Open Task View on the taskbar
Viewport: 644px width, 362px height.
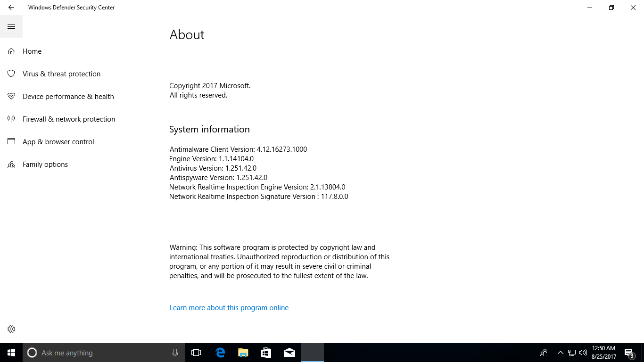(196, 353)
